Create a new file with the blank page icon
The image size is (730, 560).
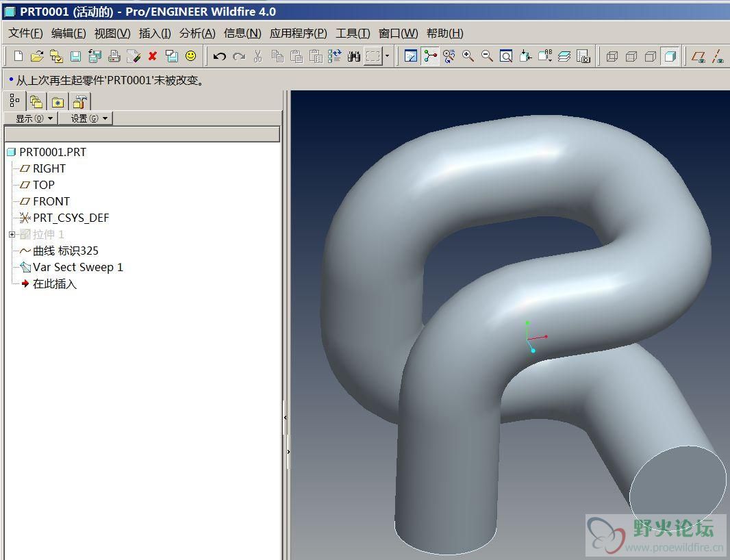pos(18,56)
